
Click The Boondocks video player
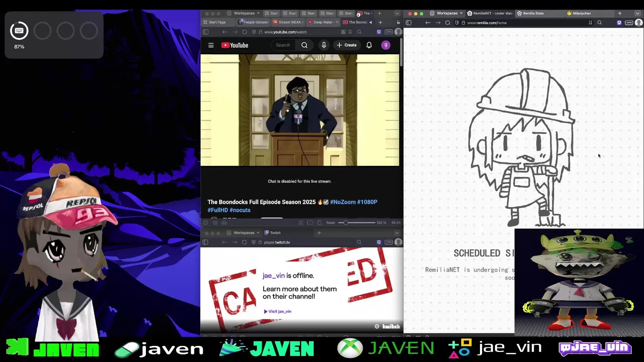300,110
